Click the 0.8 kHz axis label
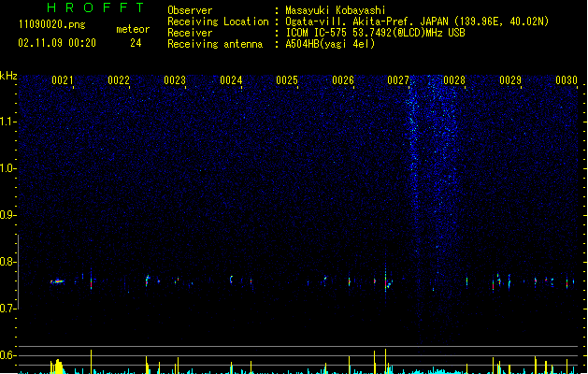 point(7,262)
